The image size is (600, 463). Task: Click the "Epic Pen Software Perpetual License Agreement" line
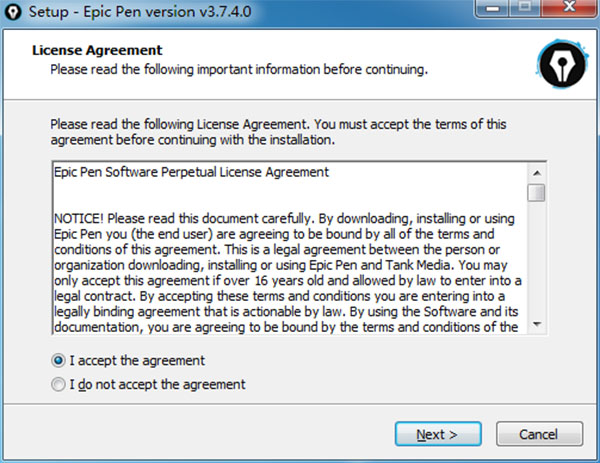coord(190,171)
